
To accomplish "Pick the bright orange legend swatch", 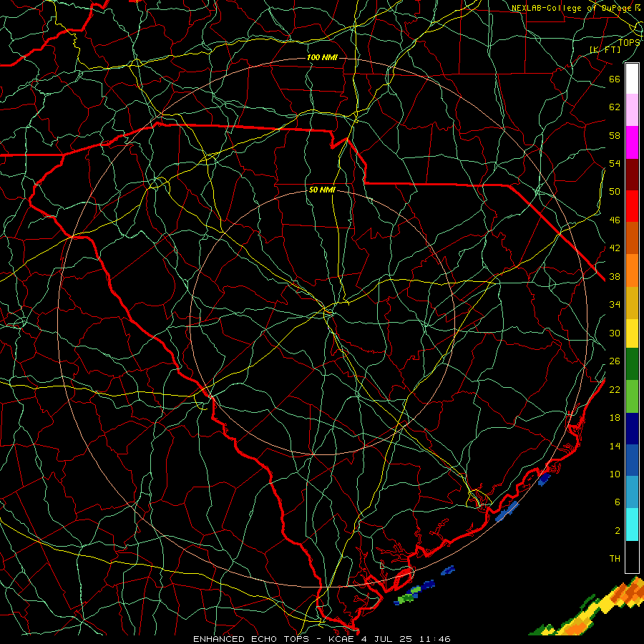I will click(x=632, y=270).
